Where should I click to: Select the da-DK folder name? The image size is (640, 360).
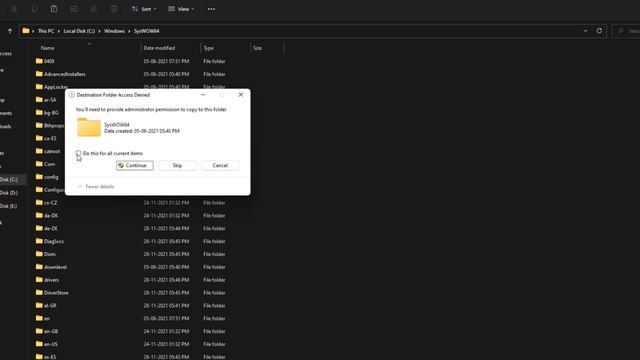coord(51,216)
